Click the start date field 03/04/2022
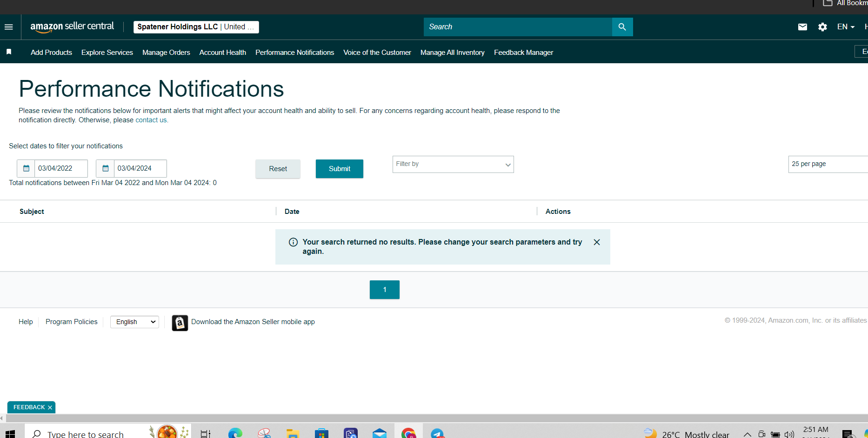868x438 pixels. (x=61, y=168)
